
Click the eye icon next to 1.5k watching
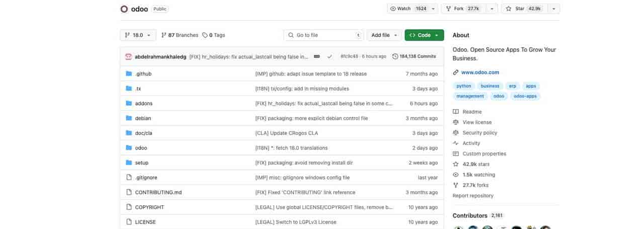(x=456, y=175)
